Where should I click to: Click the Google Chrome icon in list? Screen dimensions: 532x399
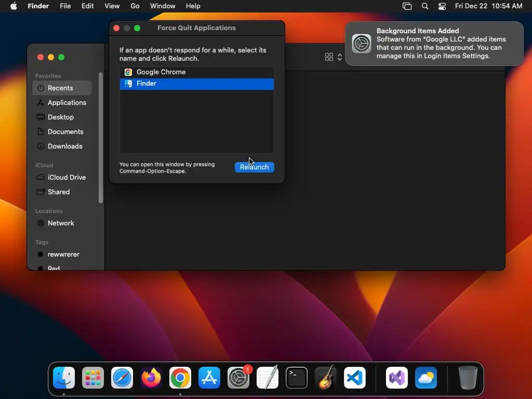coord(128,72)
